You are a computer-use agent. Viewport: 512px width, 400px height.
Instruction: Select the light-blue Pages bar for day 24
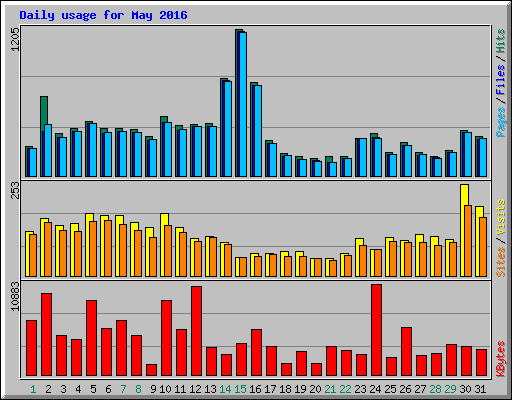[x=378, y=157]
